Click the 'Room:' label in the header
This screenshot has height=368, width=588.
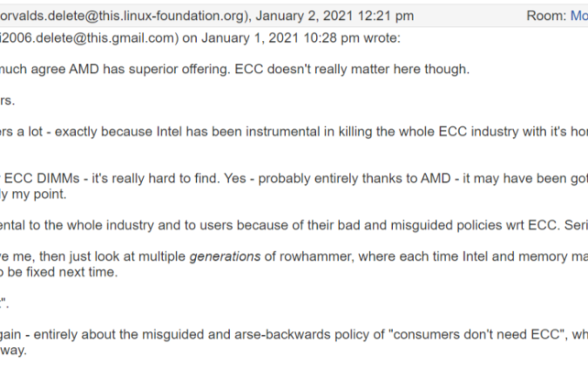[x=546, y=16]
